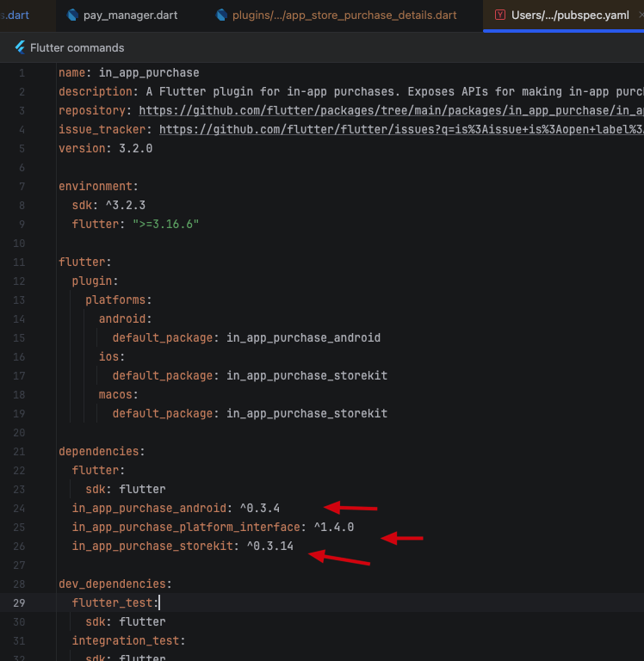Open the repository GitHub packages link

pyautogui.click(x=391, y=110)
